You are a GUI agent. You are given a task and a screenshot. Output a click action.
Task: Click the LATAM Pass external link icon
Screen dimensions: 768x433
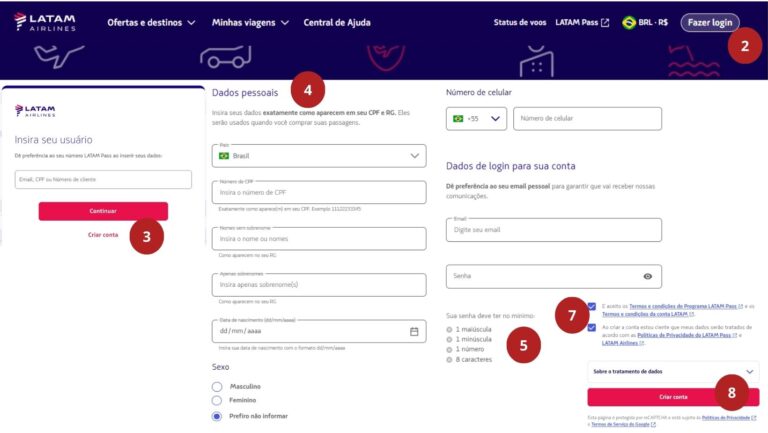pos(605,23)
